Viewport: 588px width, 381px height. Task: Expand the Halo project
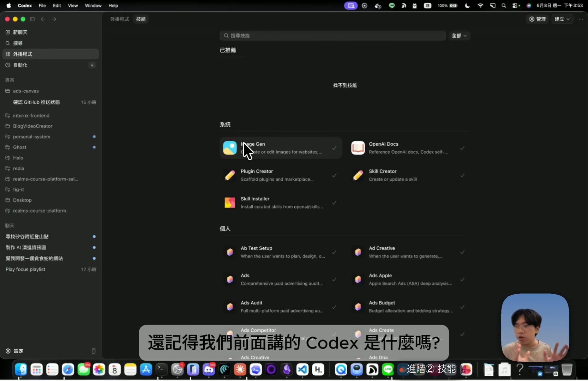click(x=50, y=158)
